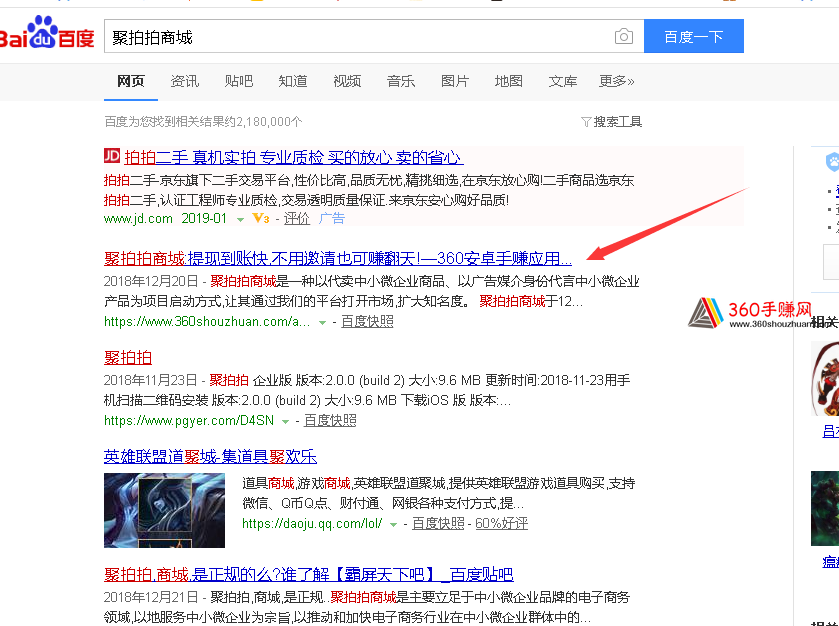Click the 百度一下 search button
The width and height of the screenshot is (839, 626).
tap(693, 36)
